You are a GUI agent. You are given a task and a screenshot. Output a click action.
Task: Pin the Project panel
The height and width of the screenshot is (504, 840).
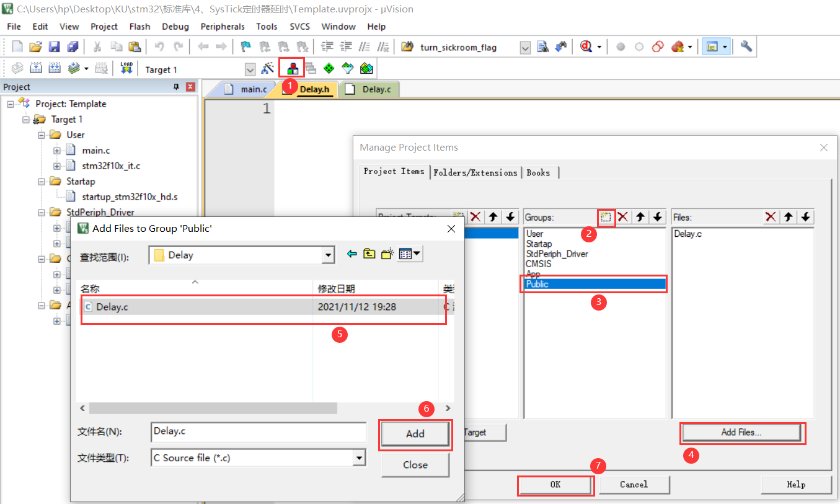coord(176,87)
